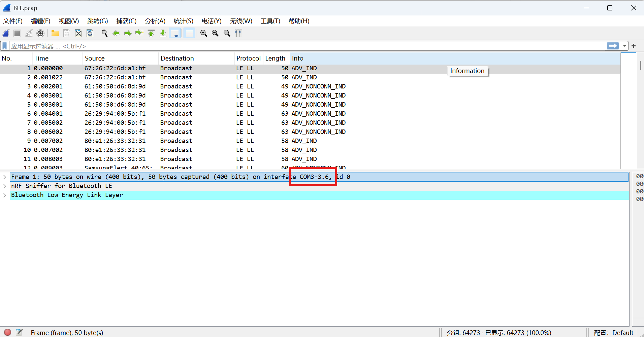This screenshot has height=337, width=644.
Task: Restart the current capture
Action: tap(29, 33)
